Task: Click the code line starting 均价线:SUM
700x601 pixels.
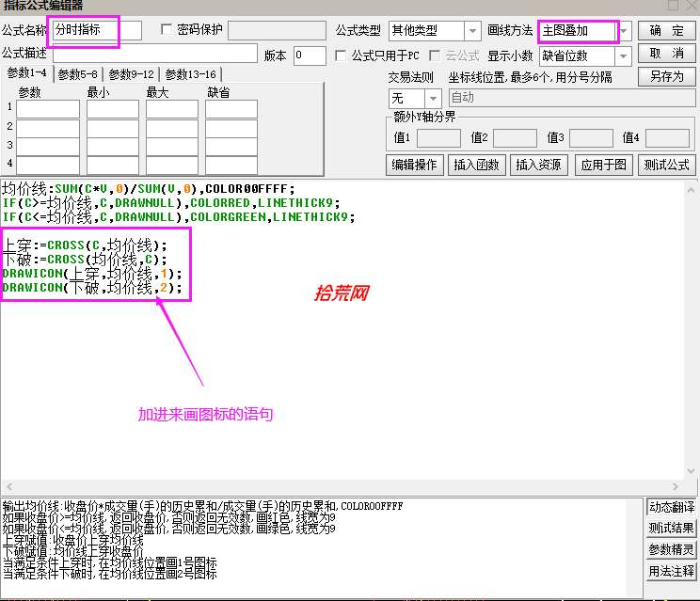Action: pyautogui.click(x=149, y=189)
